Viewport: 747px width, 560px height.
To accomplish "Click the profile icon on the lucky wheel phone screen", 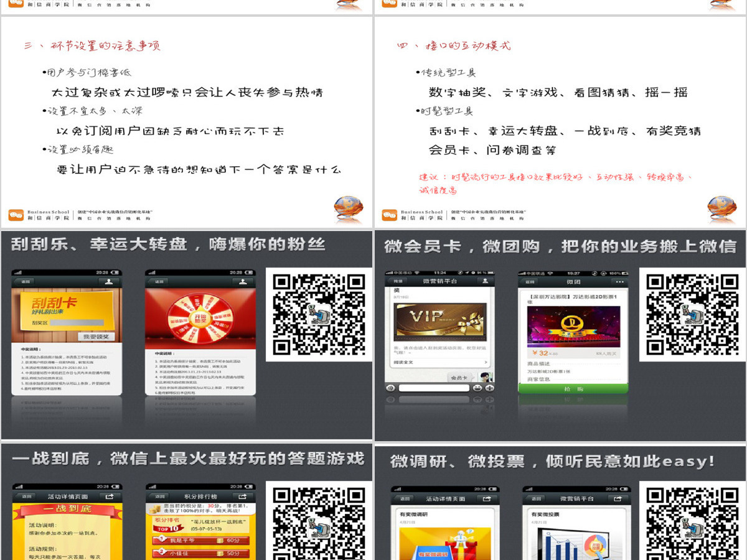I will pos(243,282).
